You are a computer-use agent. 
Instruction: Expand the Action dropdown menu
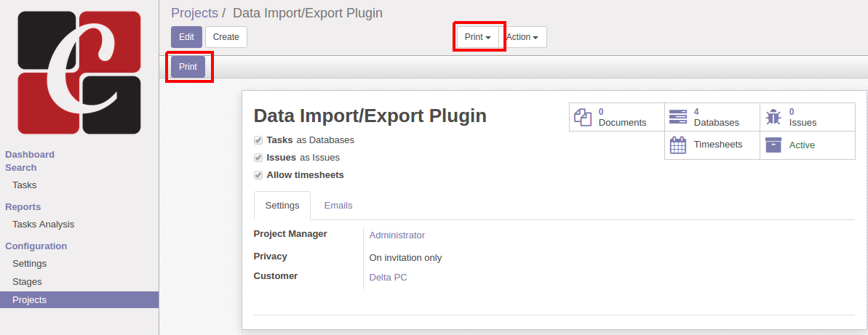point(522,37)
